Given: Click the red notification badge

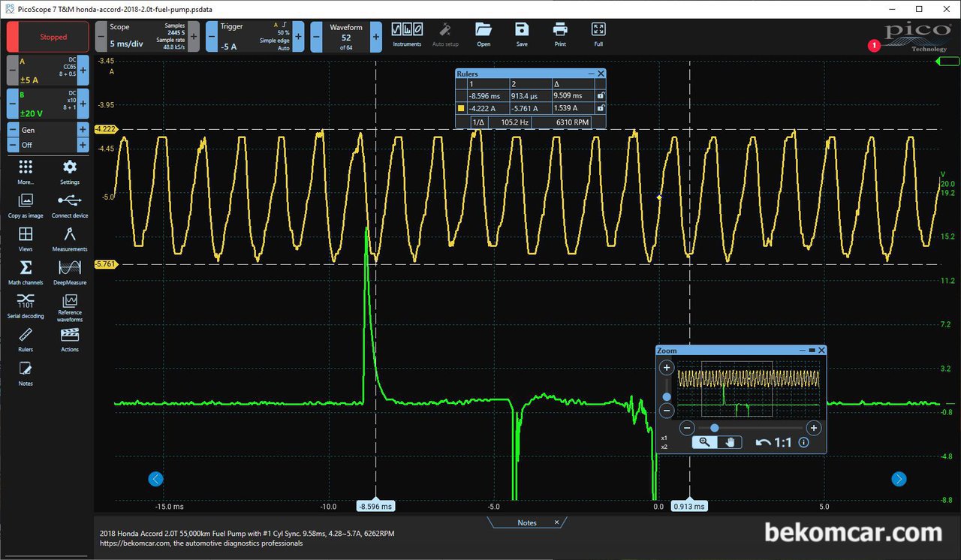Looking at the screenshot, I should coord(874,46).
